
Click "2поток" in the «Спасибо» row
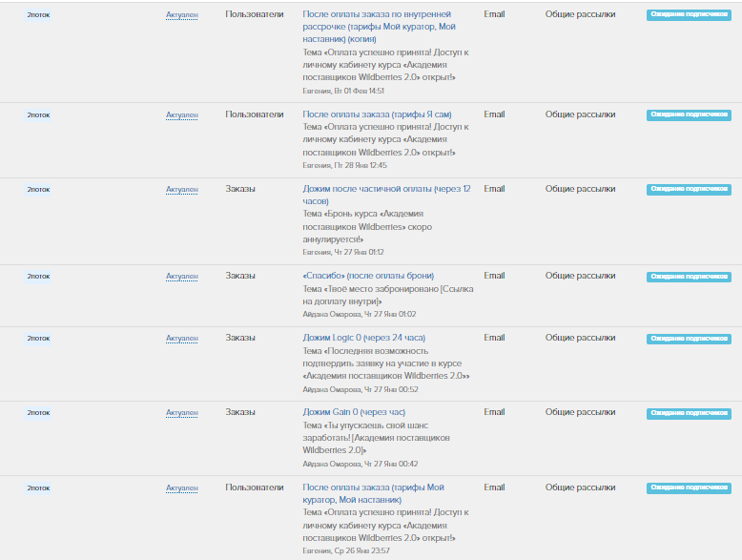[38, 277]
